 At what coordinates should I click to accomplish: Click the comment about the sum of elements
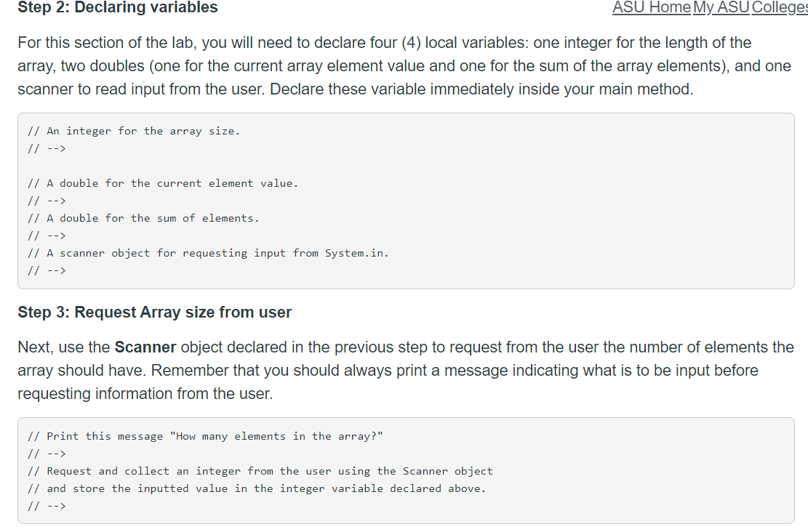pyautogui.click(x=142, y=218)
